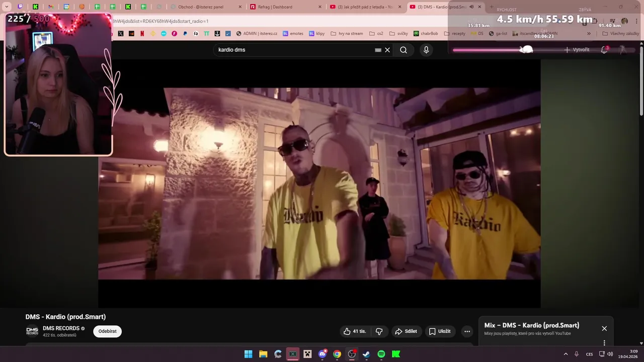
Task: Open the tab search dropdown arrow
Action: click(x=7, y=7)
